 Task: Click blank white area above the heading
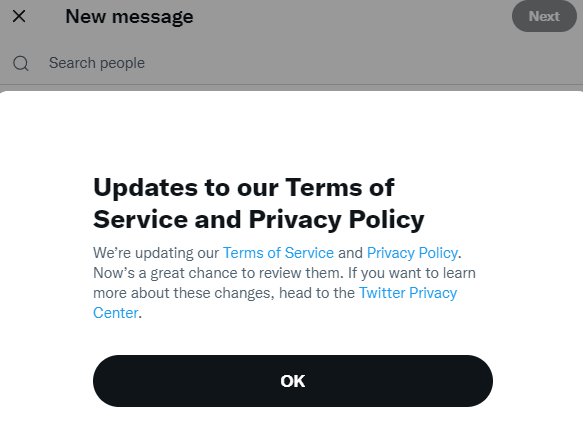(293, 132)
